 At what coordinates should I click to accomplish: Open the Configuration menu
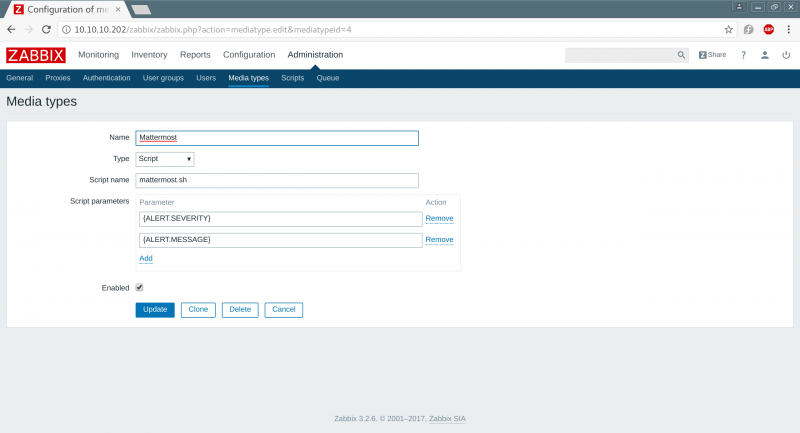point(249,55)
